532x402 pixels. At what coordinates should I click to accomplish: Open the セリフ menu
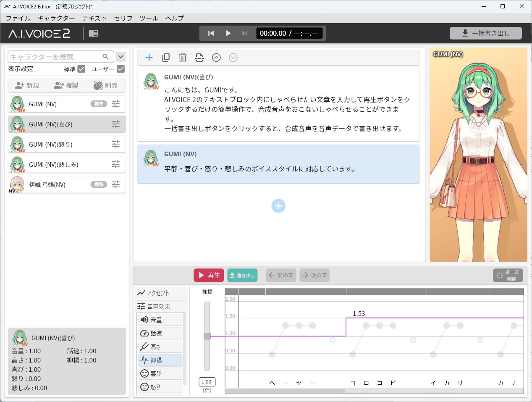click(x=123, y=18)
